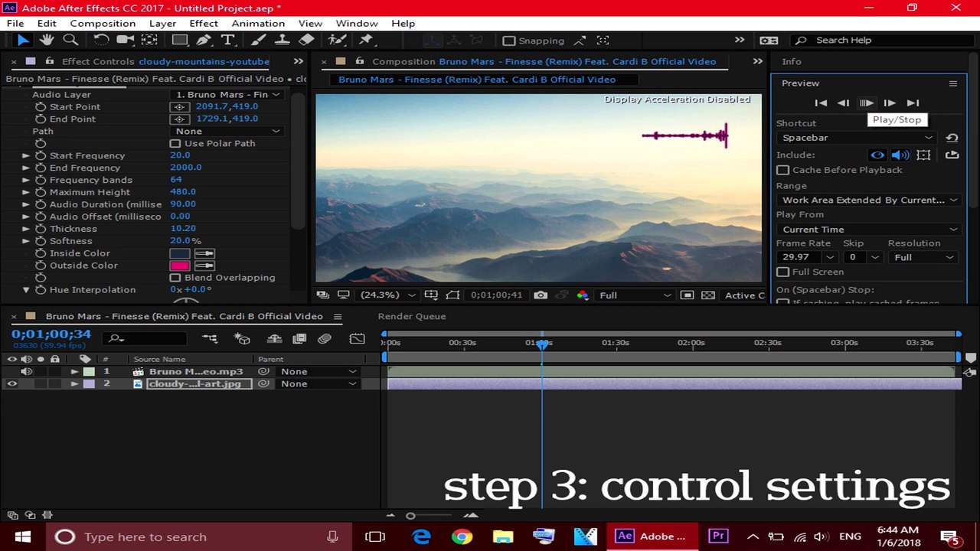The width and height of the screenshot is (980, 551).
Task: Open the Audio Layer dropdown
Action: [227, 95]
